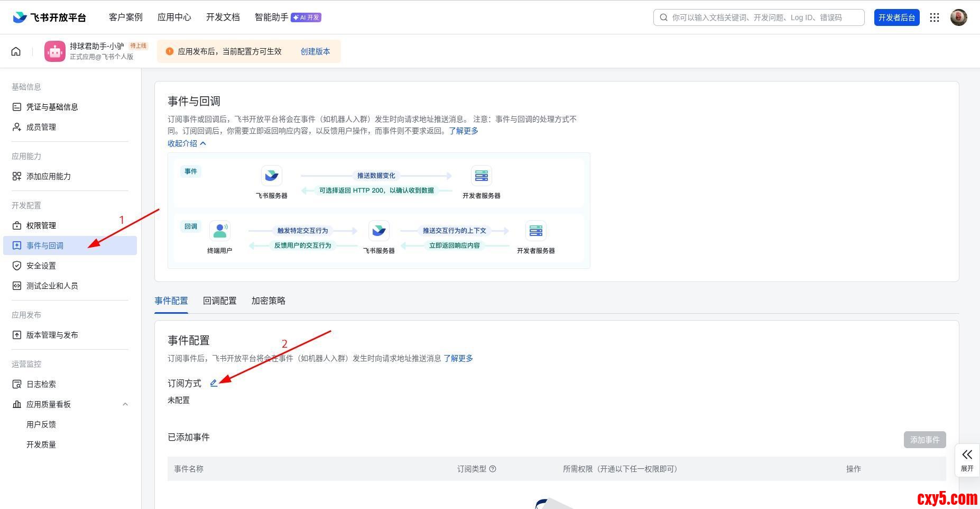This screenshot has width=980, height=509.
Task: Collapse the 应用质量看板 sidebar section
Action: pos(125,404)
